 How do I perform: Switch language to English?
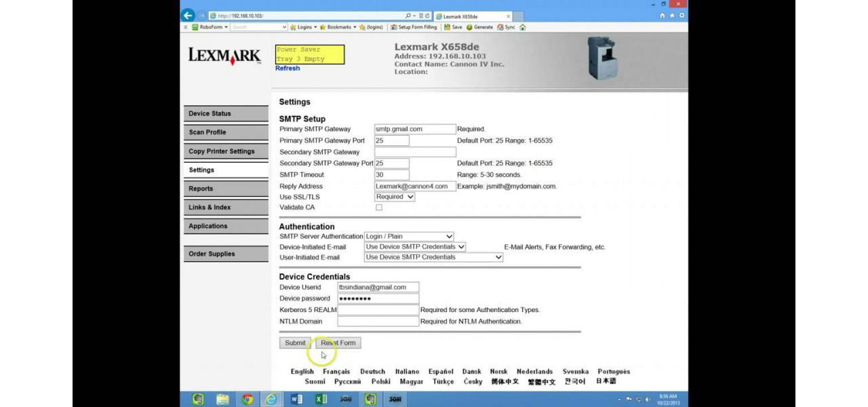[302, 372]
